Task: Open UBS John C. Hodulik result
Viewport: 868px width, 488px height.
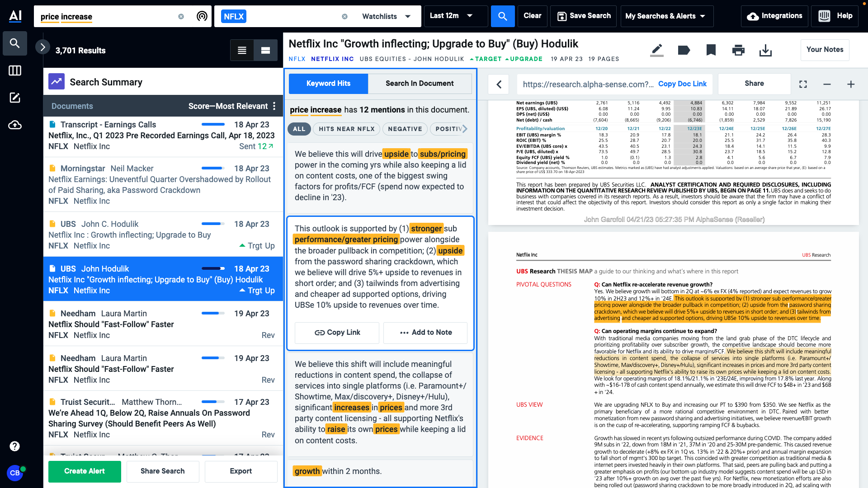Action: (163, 235)
